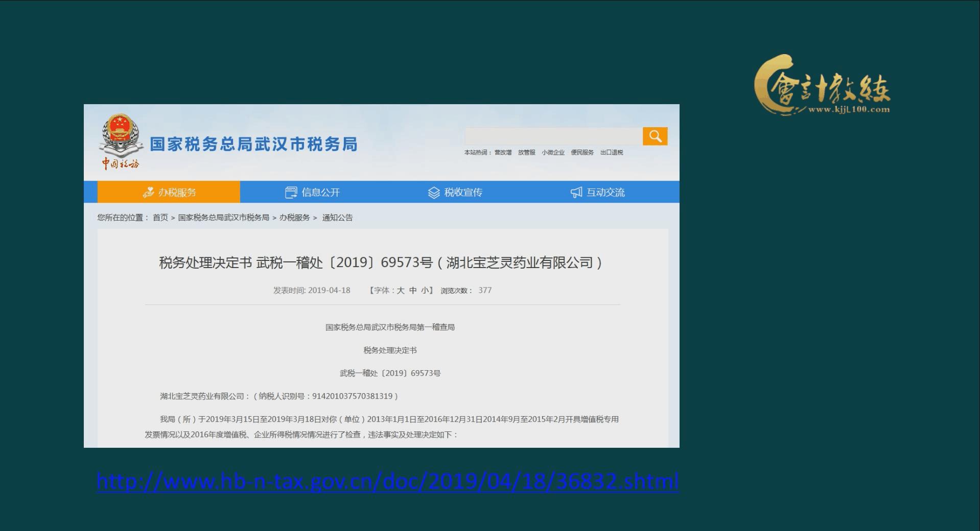Click the 通知公告 breadcrumb entry
The width and height of the screenshot is (980, 531).
(x=338, y=217)
